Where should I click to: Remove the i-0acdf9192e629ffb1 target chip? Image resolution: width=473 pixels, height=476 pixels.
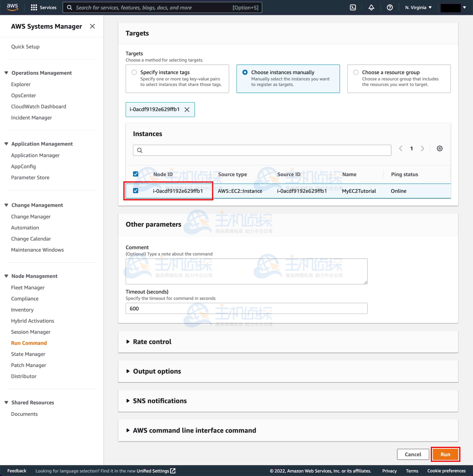[x=187, y=110]
